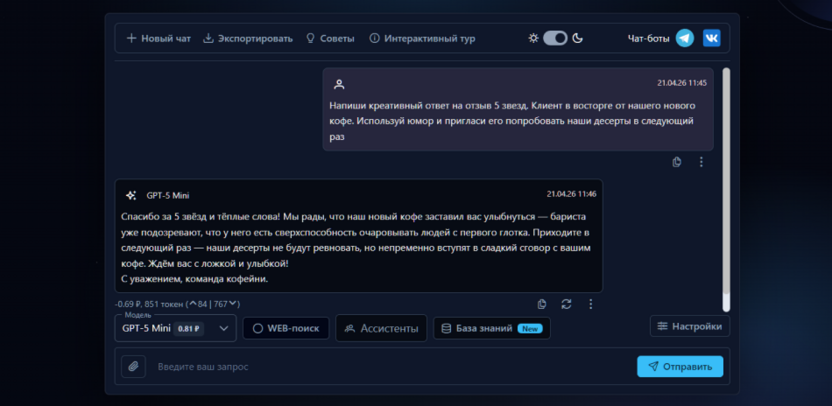Click the chat vertical scrollbar
Image resolution: width=832 pixels, height=406 pixels.
[726, 189]
